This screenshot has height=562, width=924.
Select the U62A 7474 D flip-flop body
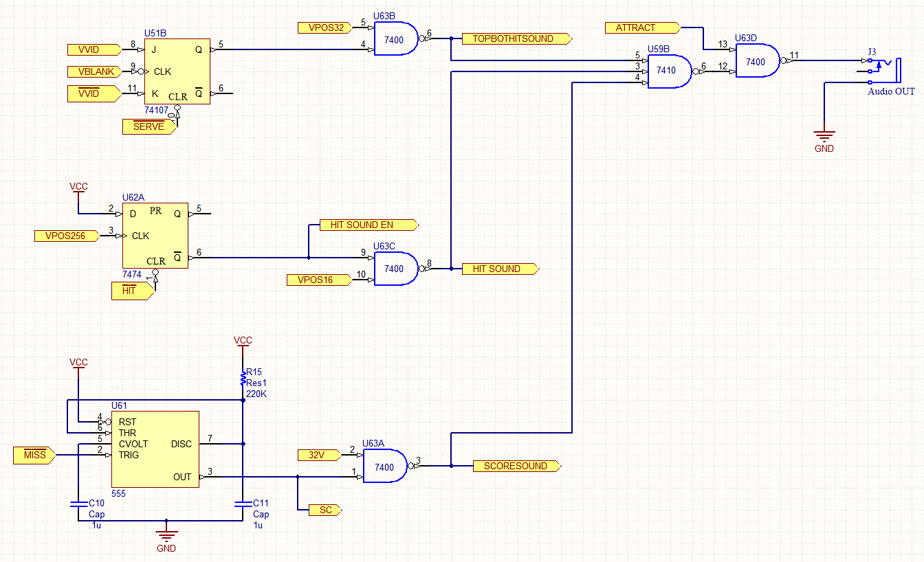(155, 236)
